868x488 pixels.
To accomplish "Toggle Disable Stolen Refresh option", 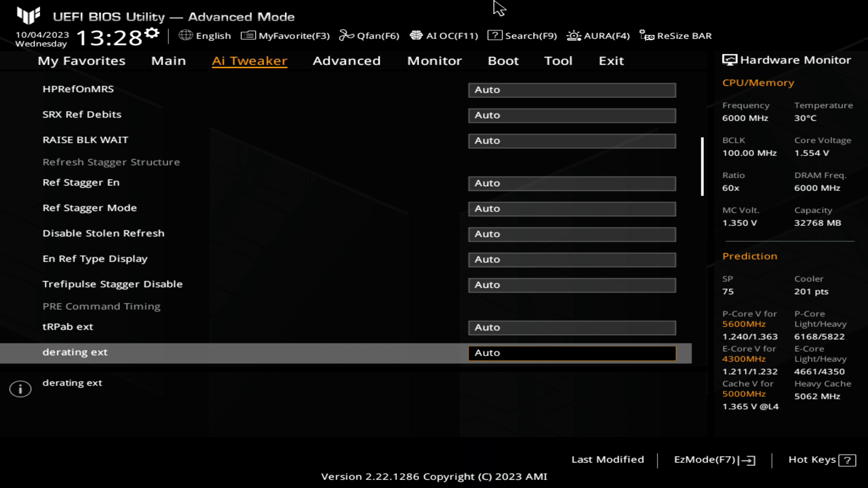I will coord(571,234).
